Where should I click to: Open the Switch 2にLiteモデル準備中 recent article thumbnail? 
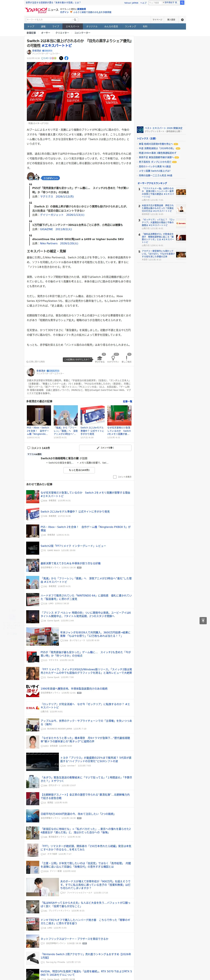pyautogui.click(x=93, y=415)
